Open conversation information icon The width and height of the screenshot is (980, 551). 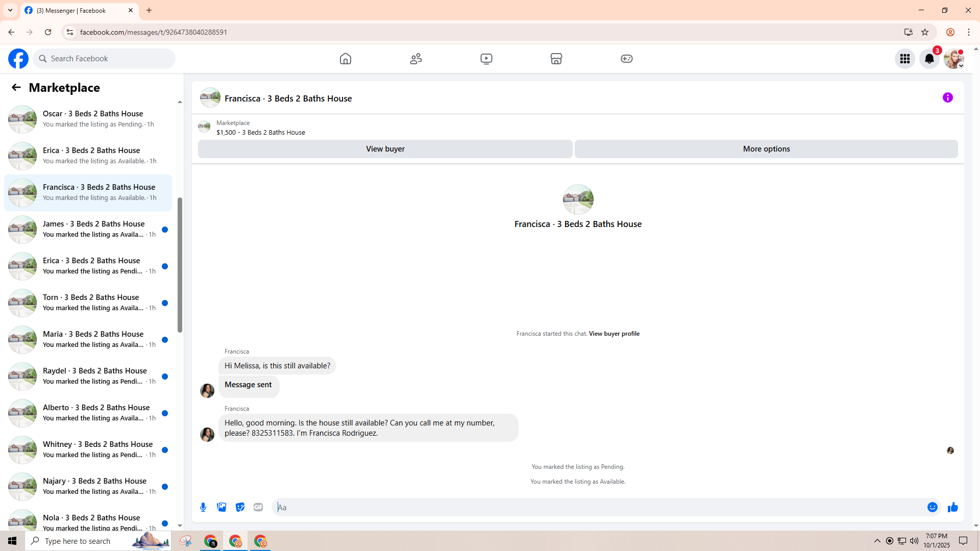[x=948, y=97]
